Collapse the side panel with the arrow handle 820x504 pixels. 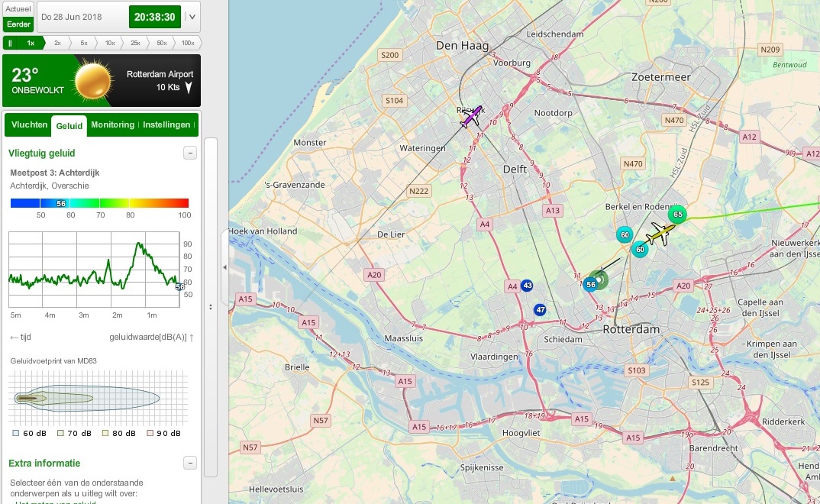225,267
